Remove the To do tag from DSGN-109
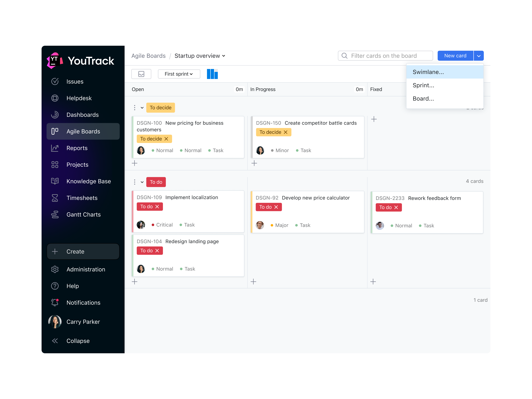This screenshot has width=532, height=399. [157, 206]
